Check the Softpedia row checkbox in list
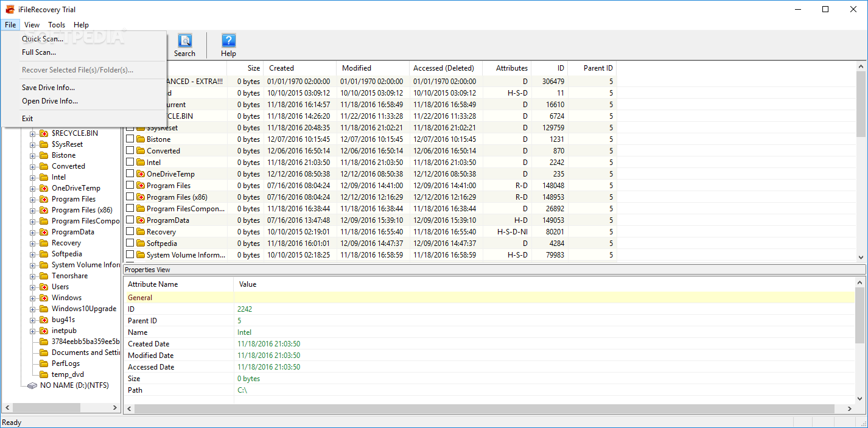Image resolution: width=868 pixels, height=428 pixels. pyautogui.click(x=130, y=244)
